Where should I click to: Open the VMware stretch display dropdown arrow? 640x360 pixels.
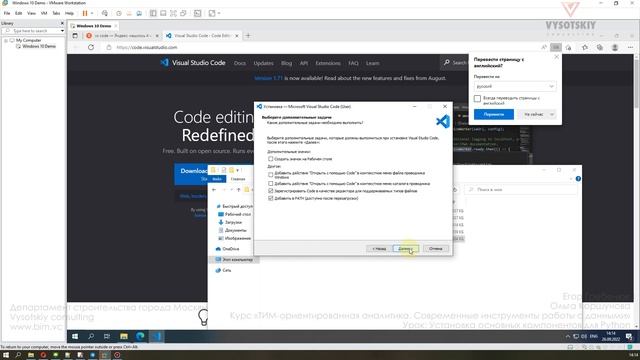click(219, 13)
